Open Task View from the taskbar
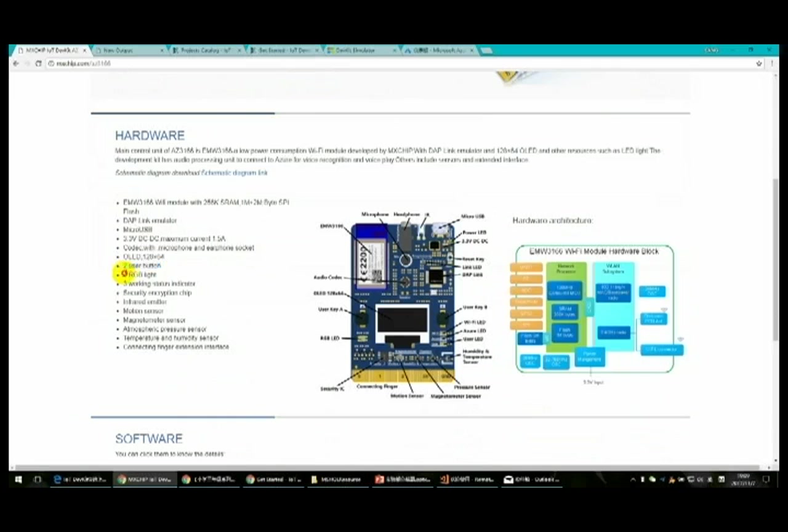 coord(37,479)
